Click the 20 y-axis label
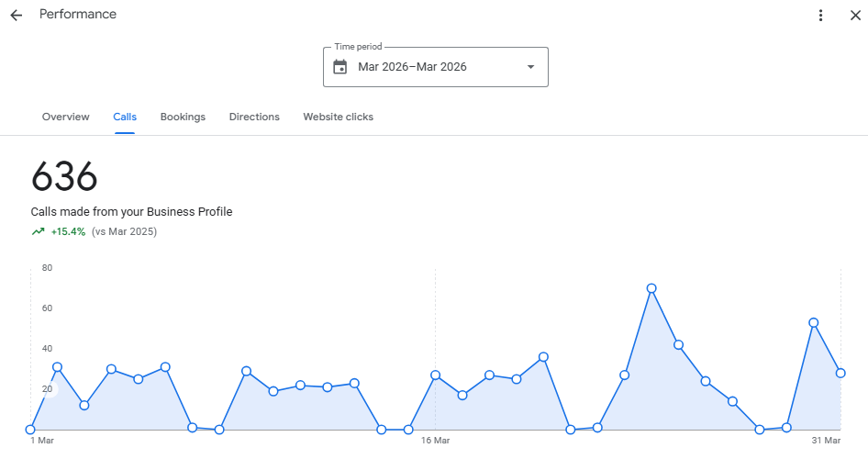This screenshot has width=868, height=459. coord(47,389)
